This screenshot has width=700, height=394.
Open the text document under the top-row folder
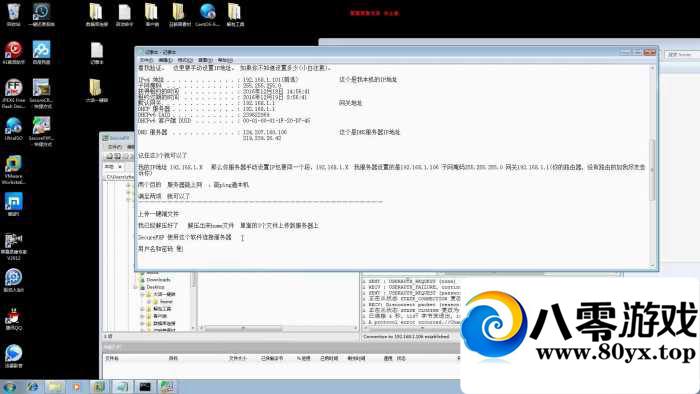pos(96,53)
